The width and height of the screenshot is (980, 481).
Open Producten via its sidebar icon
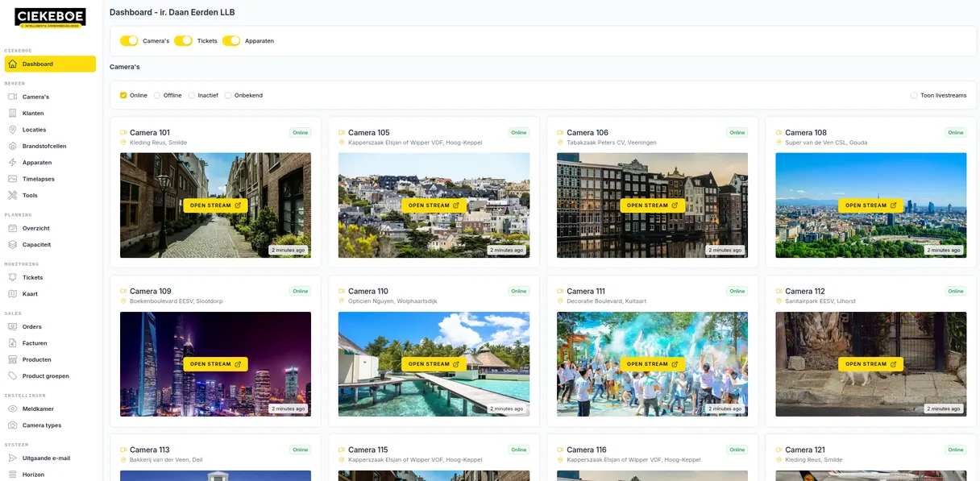(x=13, y=359)
